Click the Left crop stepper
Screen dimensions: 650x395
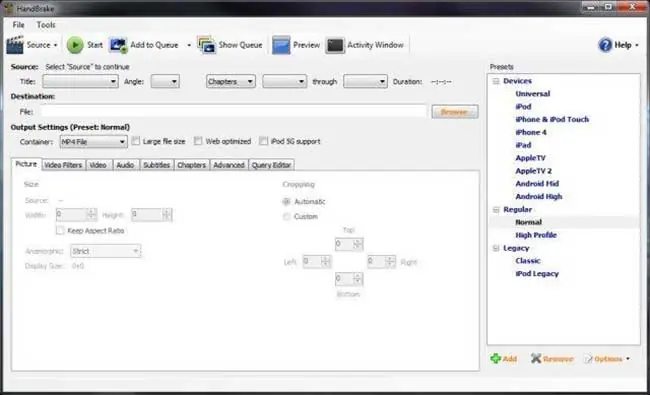pyautogui.click(x=317, y=262)
